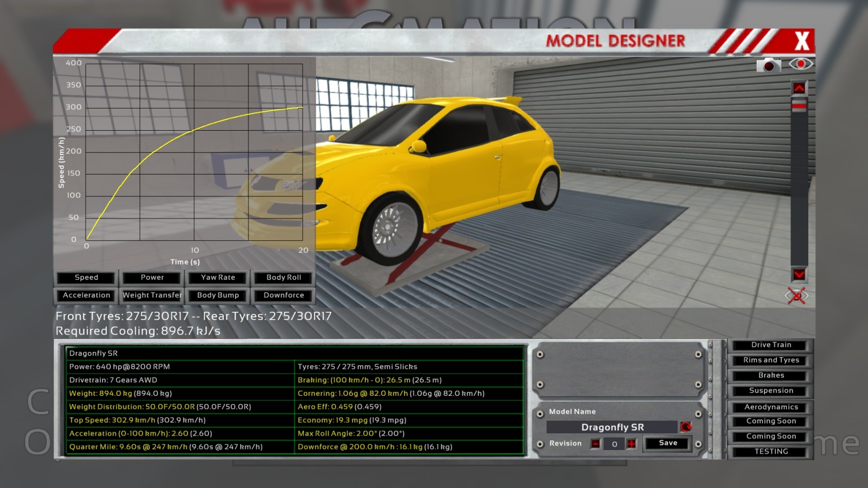The image size is (868, 488).
Task: Click the Top Speed: 302.9 km/h stat
Action: (180, 420)
